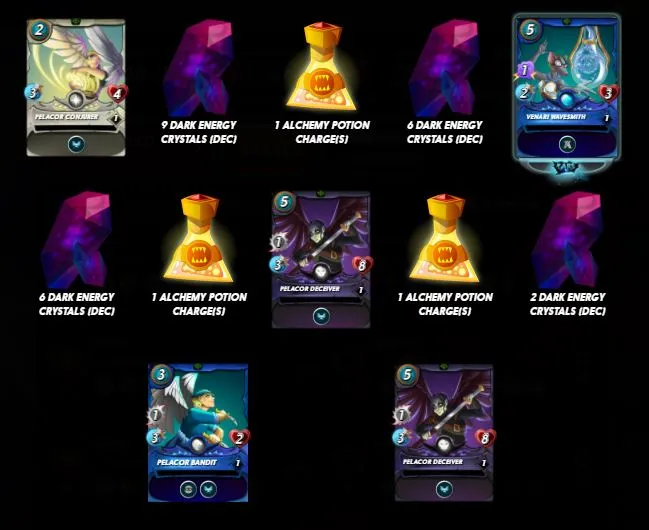Click the health heart on Pelacor Bandit
The image size is (649, 530).
(x=239, y=438)
